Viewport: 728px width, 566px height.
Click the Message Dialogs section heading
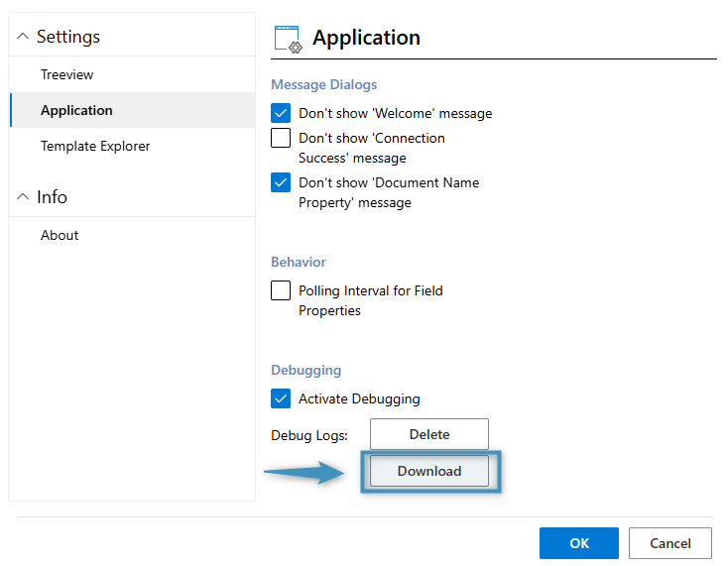tap(323, 84)
